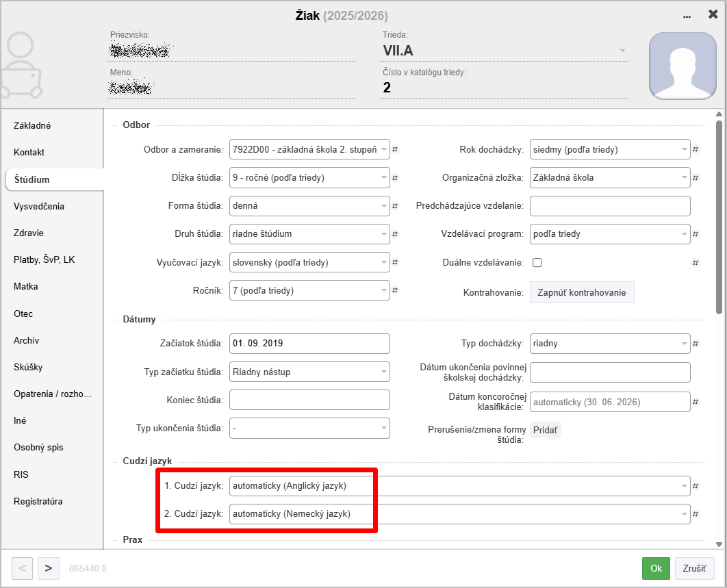727x588 pixels.
Task: Click the Začiatok štúdia date field
Action: tap(309, 344)
